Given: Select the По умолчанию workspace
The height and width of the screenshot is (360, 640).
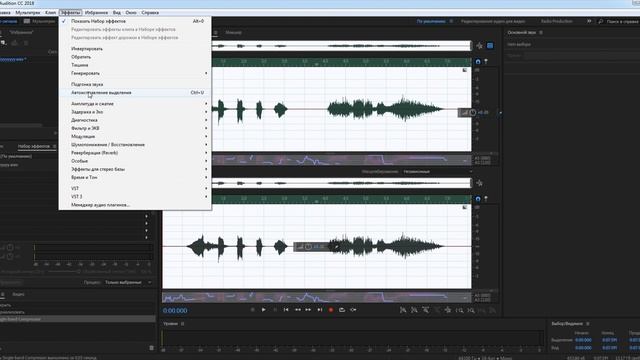Looking at the screenshot, I should point(431,21).
